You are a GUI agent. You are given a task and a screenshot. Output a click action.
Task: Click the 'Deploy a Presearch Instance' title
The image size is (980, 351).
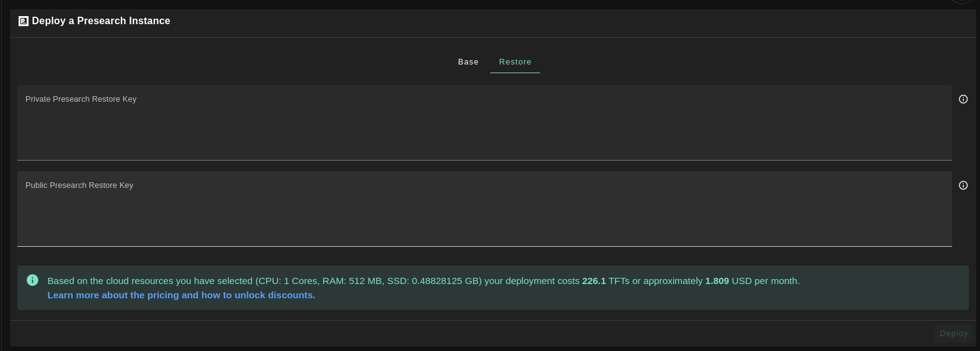click(x=101, y=21)
